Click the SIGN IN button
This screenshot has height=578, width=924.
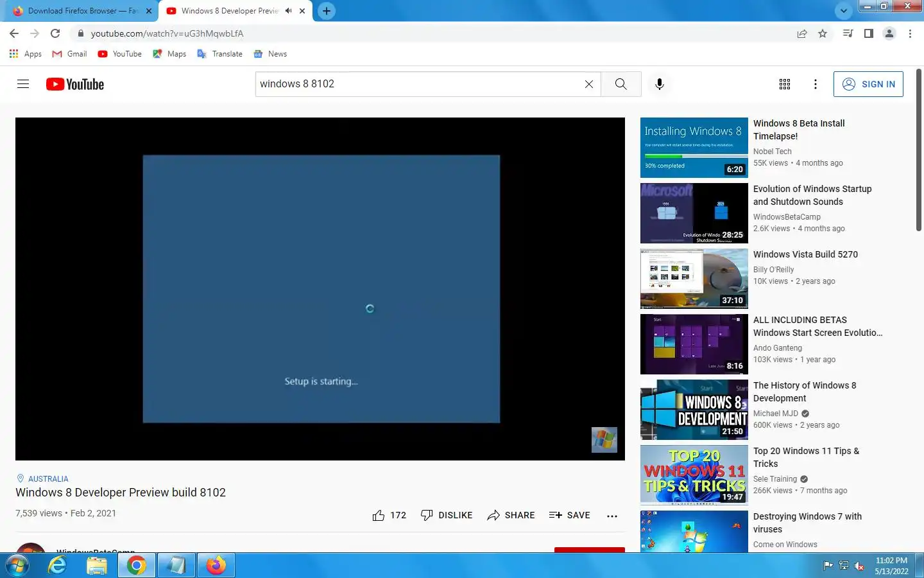tap(868, 84)
